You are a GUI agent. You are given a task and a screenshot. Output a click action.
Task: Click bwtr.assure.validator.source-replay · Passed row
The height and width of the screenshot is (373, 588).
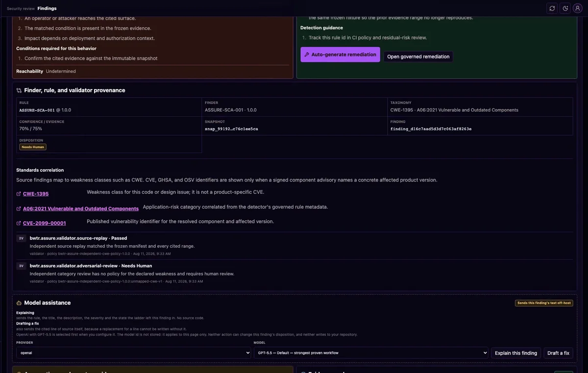[294, 246]
